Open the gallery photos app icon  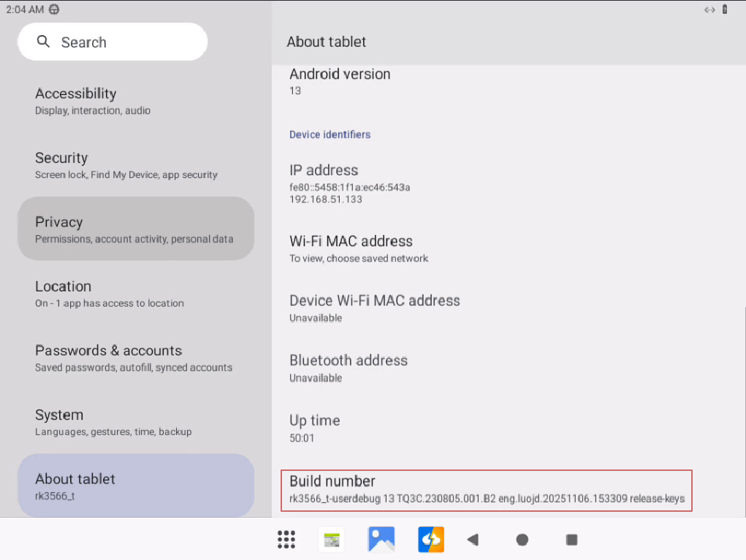381,540
